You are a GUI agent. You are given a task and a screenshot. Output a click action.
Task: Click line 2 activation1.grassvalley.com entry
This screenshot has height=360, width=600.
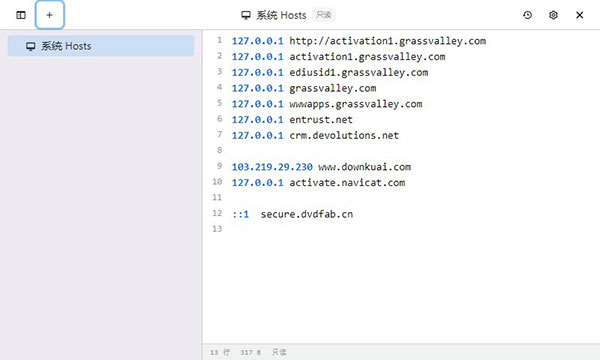click(x=367, y=57)
